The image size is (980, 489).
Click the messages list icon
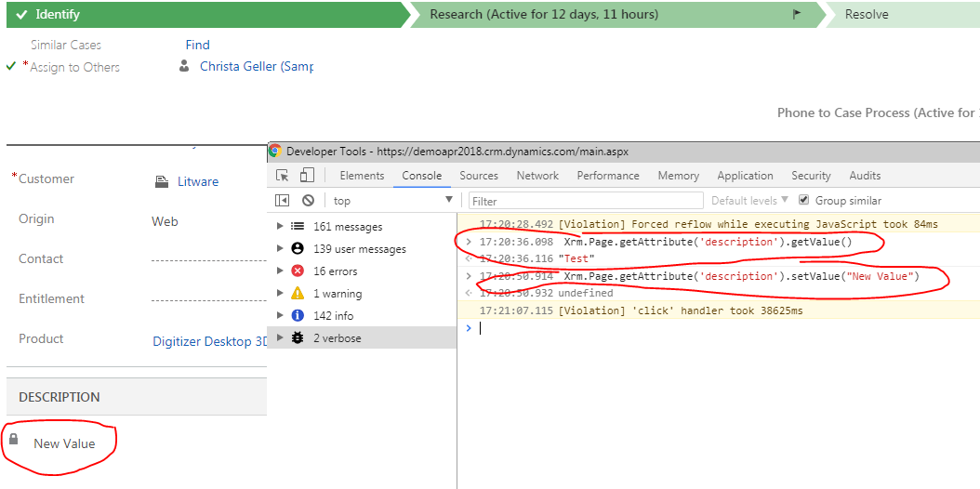pyautogui.click(x=298, y=226)
